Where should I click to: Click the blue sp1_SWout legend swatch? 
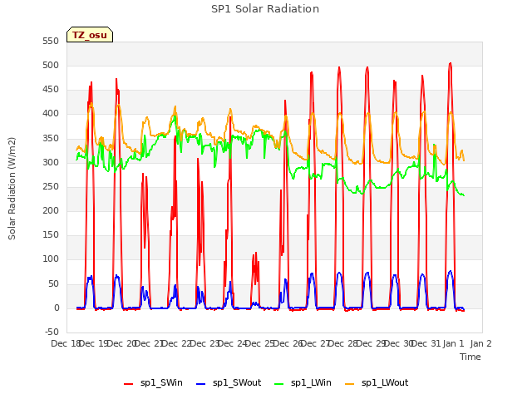pos(201,384)
